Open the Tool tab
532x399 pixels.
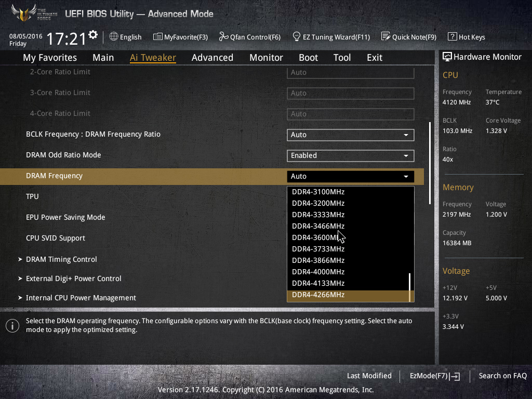tap(342, 58)
